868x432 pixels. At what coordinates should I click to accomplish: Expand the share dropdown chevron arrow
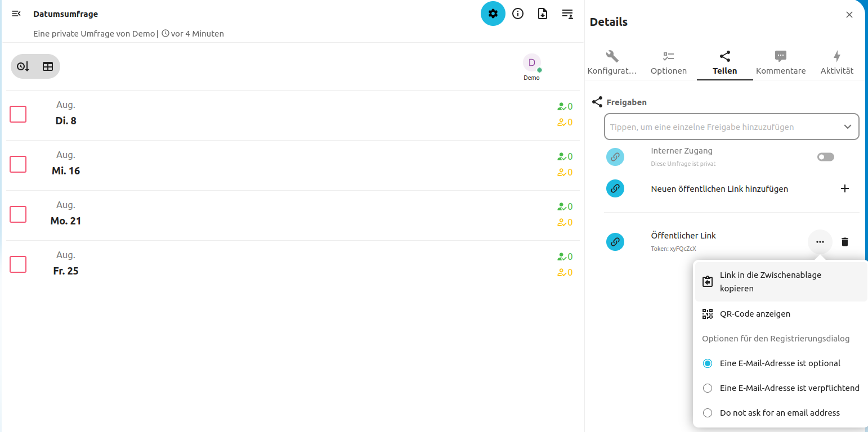coord(847,127)
